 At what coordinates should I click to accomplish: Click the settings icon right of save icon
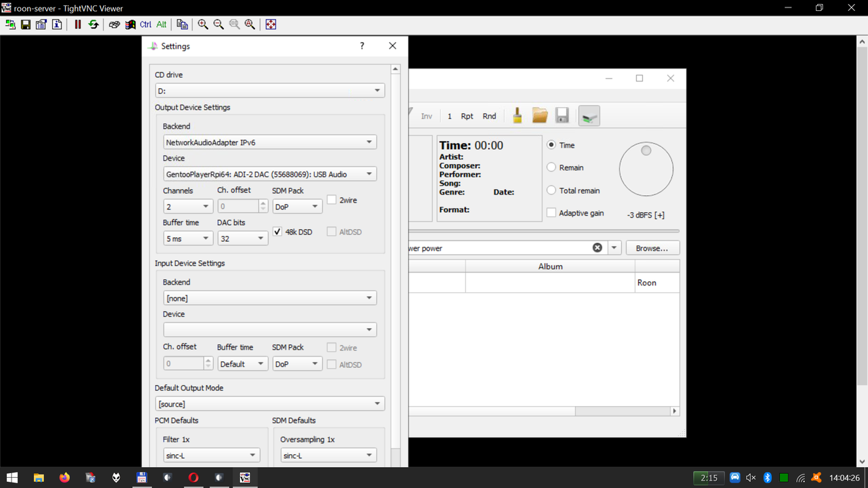pyautogui.click(x=589, y=117)
